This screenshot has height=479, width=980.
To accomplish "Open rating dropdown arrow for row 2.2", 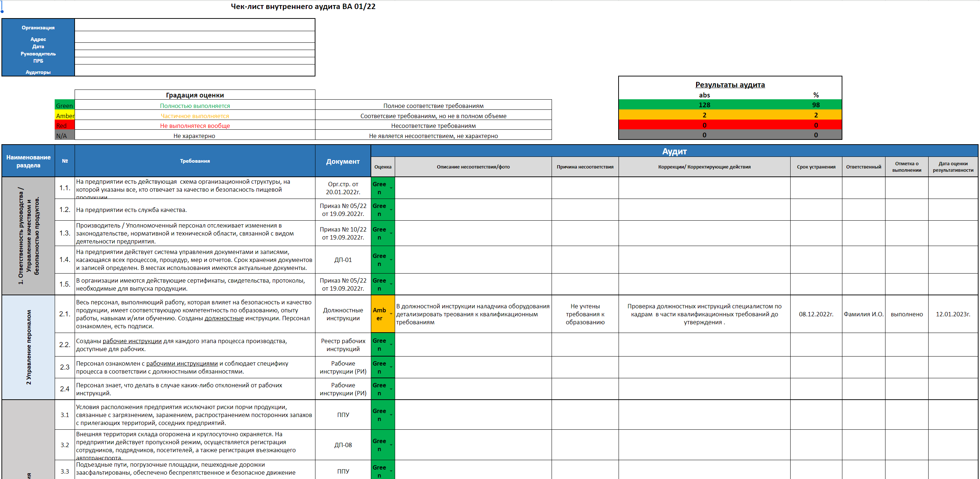I will 391,345.
